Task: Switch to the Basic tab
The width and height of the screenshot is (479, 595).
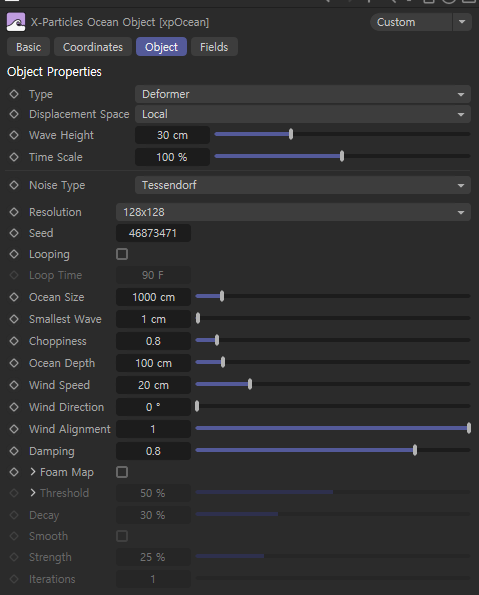Action: (x=28, y=47)
